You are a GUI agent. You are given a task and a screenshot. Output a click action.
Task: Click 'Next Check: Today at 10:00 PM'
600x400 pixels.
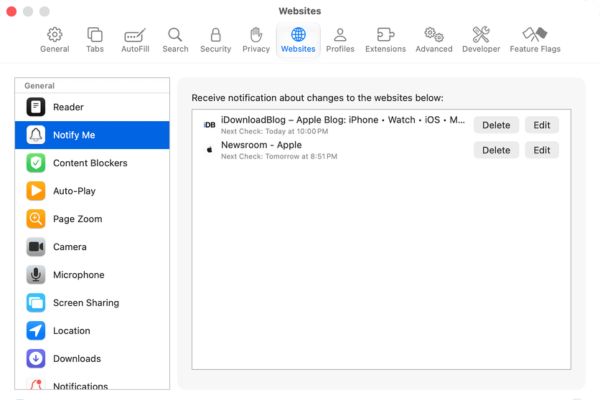(274, 131)
